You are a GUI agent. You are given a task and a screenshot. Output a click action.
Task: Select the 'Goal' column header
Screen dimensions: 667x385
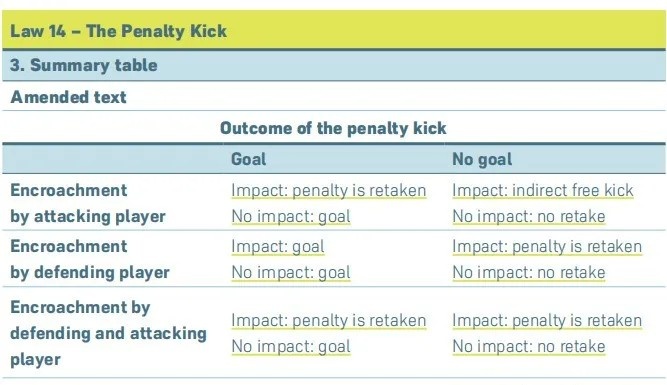coord(249,159)
